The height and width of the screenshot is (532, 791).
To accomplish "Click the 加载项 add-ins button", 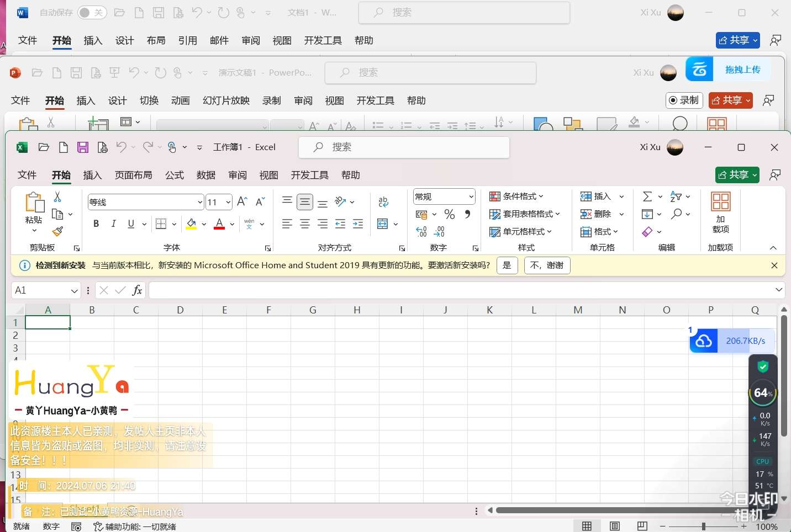I will click(720, 212).
